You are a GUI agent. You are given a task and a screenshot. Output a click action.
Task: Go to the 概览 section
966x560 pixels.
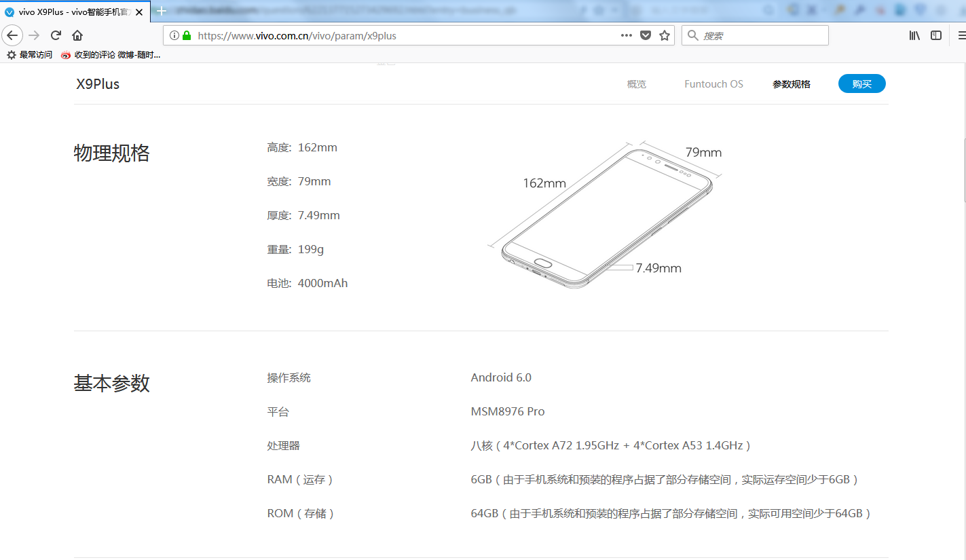pos(637,84)
